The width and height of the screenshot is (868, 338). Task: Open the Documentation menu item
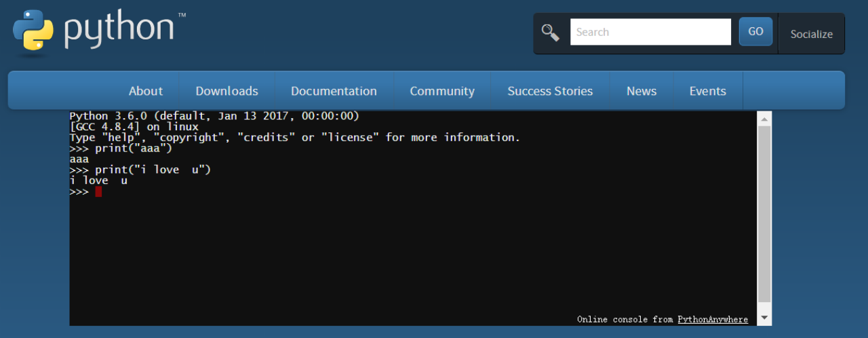pyautogui.click(x=334, y=91)
